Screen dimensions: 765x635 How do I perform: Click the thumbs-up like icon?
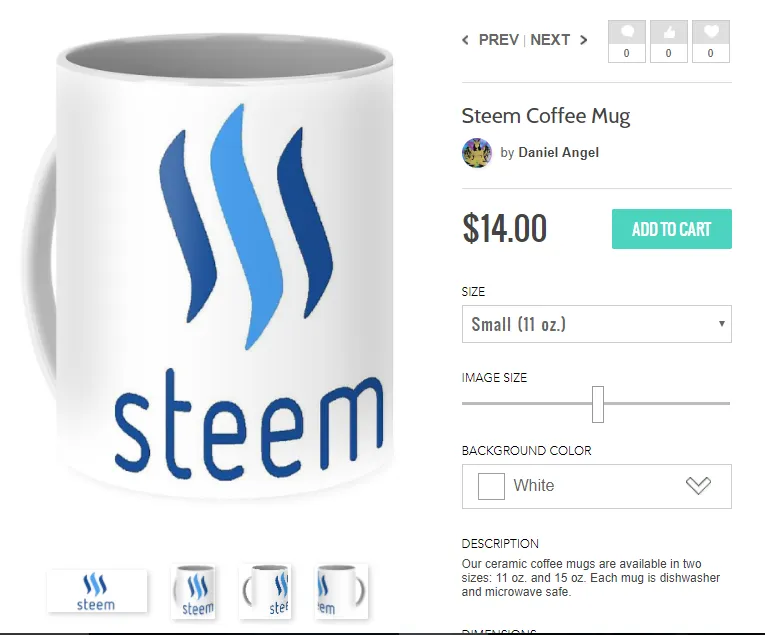pos(669,33)
